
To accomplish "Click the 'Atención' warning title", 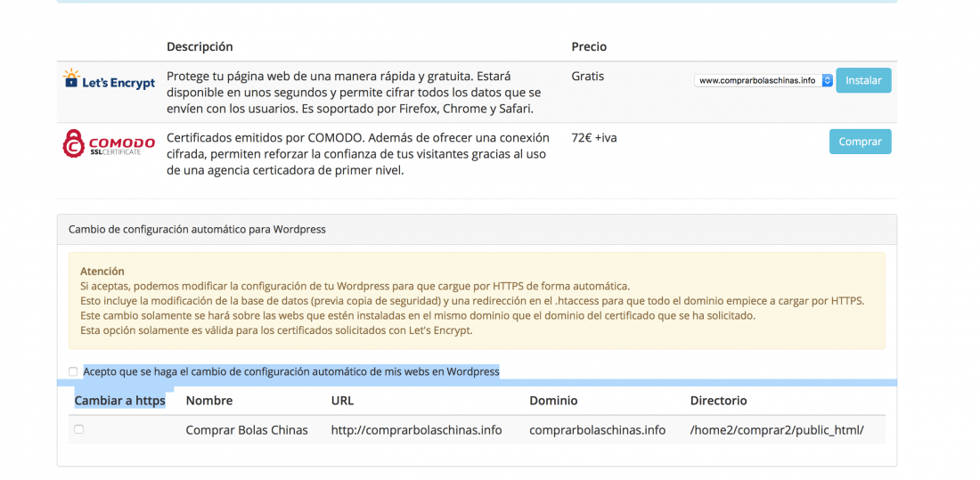I will coord(102,272).
